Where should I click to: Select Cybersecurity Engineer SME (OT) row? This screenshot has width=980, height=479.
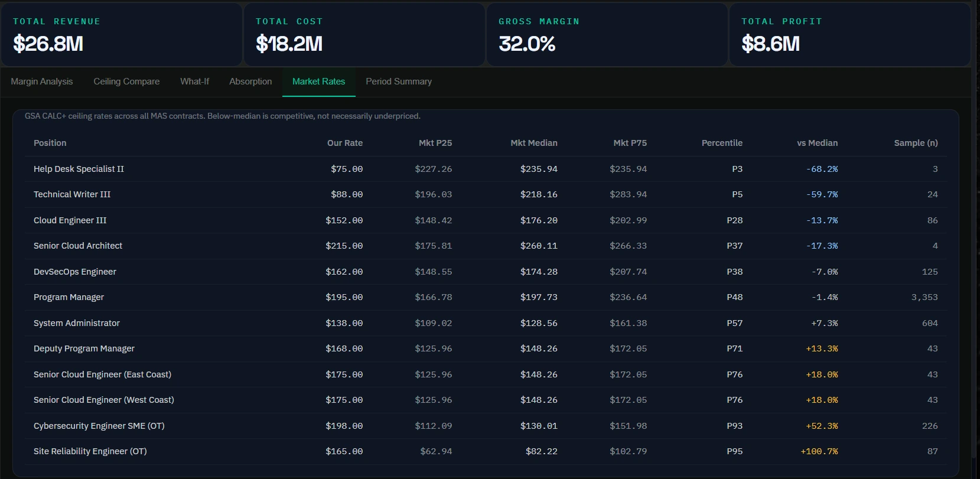coord(486,426)
